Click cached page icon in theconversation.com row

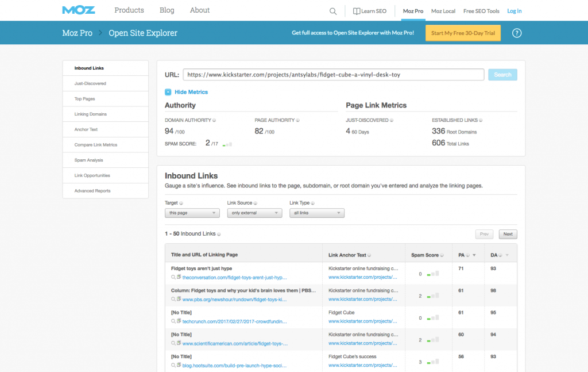(x=179, y=277)
